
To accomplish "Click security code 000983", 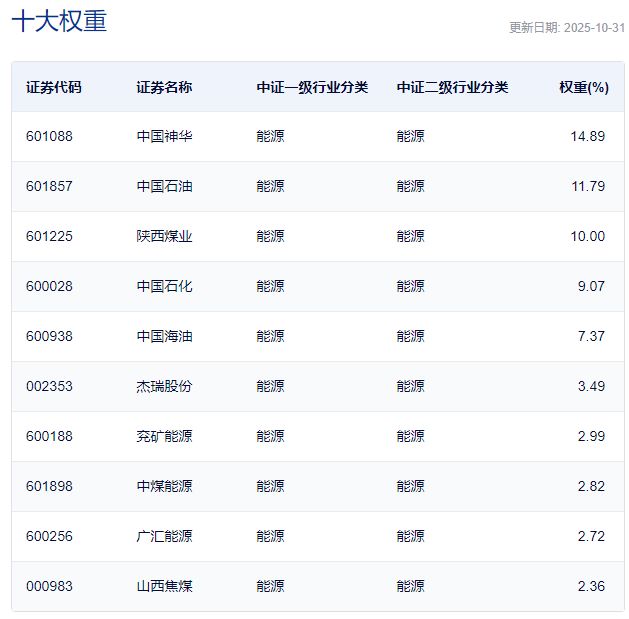I will click(50, 586).
